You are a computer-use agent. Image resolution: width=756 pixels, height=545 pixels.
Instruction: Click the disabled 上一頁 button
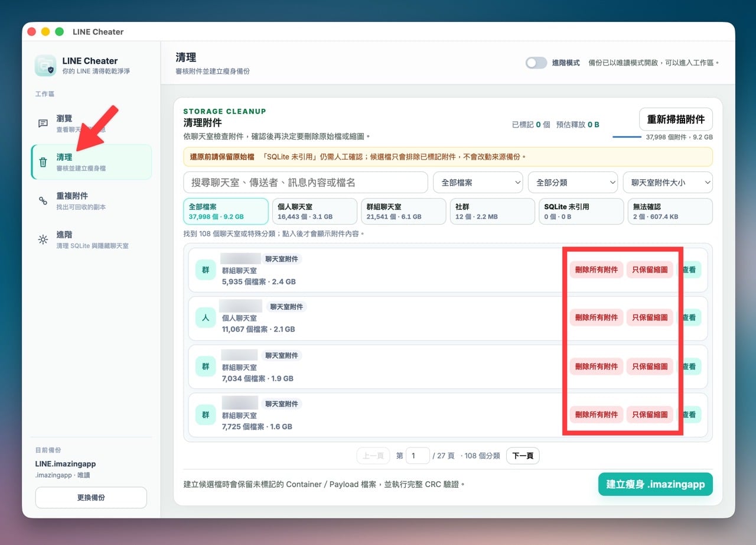point(373,456)
